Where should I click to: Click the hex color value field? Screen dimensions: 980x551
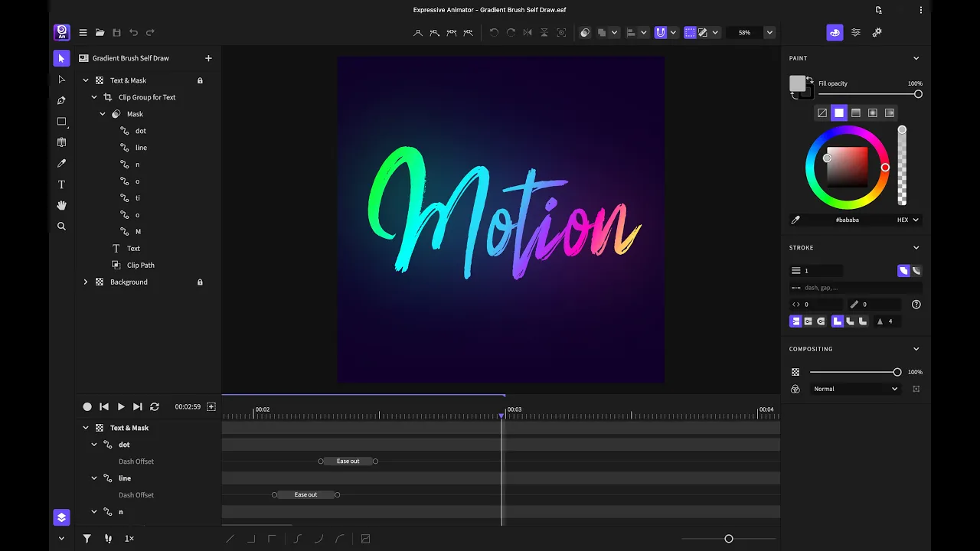point(848,220)
